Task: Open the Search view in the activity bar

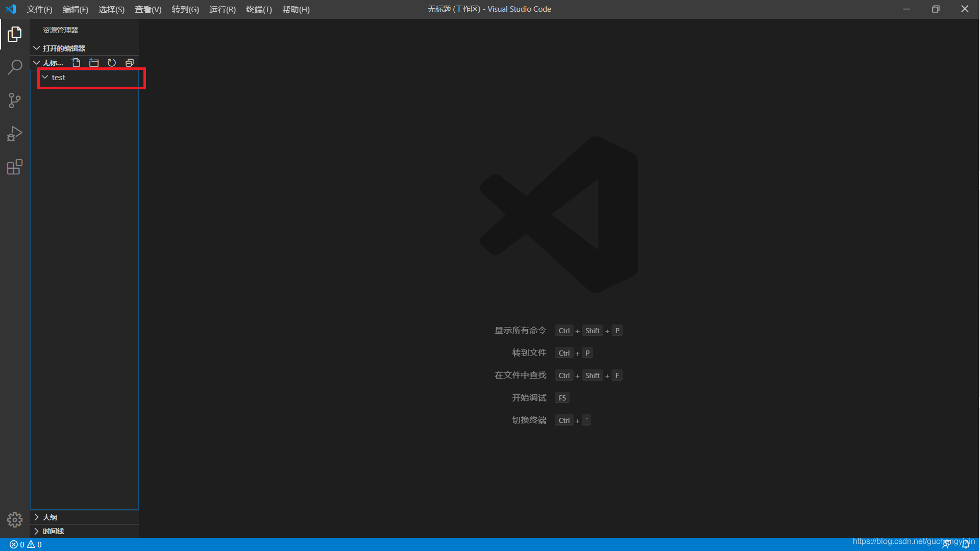Action: [x=15, y=67]
